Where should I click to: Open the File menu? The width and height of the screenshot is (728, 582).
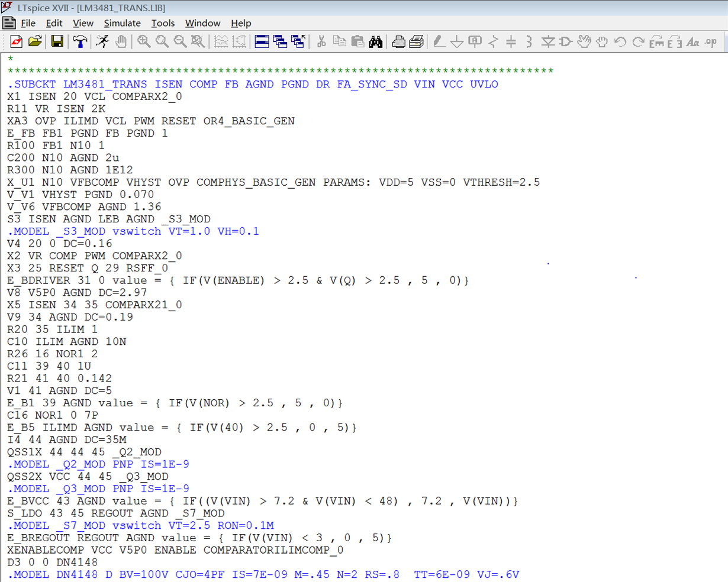point(28,23)
